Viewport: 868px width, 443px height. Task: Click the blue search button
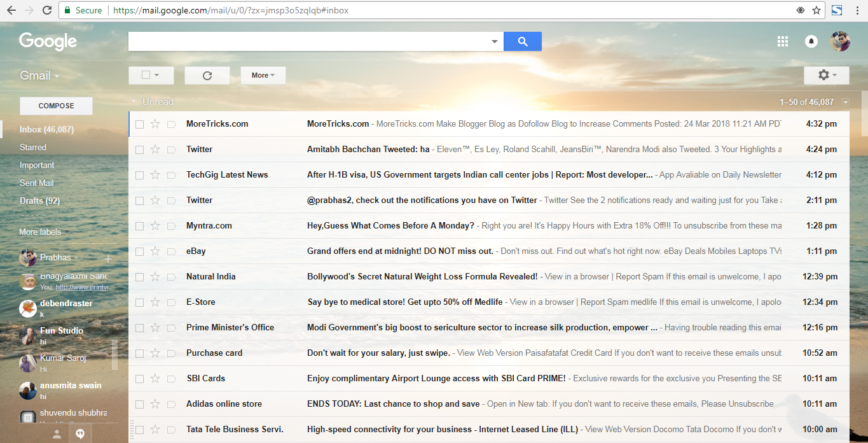(523, 41)
